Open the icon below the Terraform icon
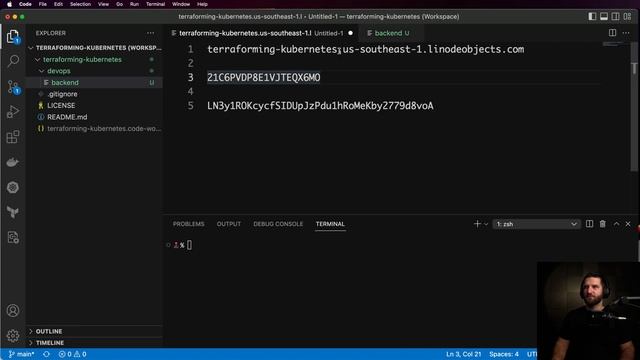 13,238
